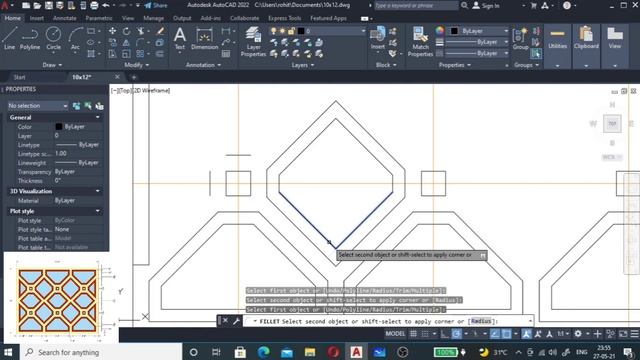Open Layer Properties manager
The image size is (640, 360).
click(253, 42)
